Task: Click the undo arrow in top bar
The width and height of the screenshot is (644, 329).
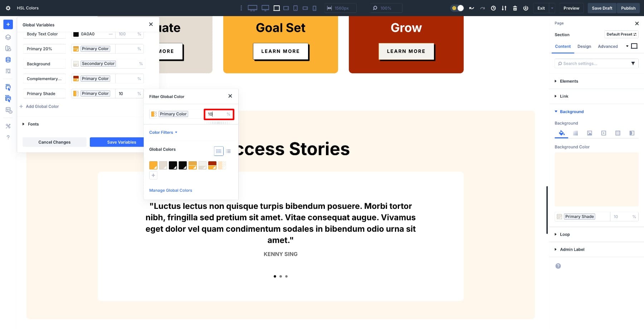Action: pos(472,8)
